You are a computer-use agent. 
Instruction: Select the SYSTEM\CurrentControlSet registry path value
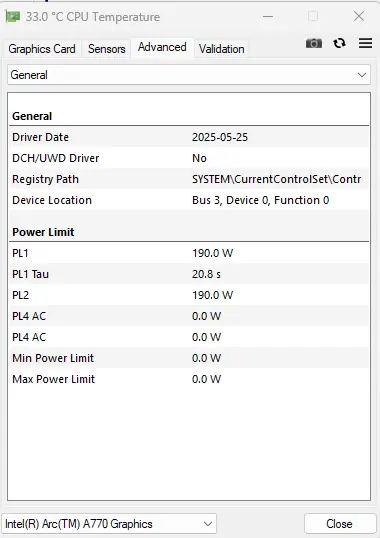click(x=276, y=179)
